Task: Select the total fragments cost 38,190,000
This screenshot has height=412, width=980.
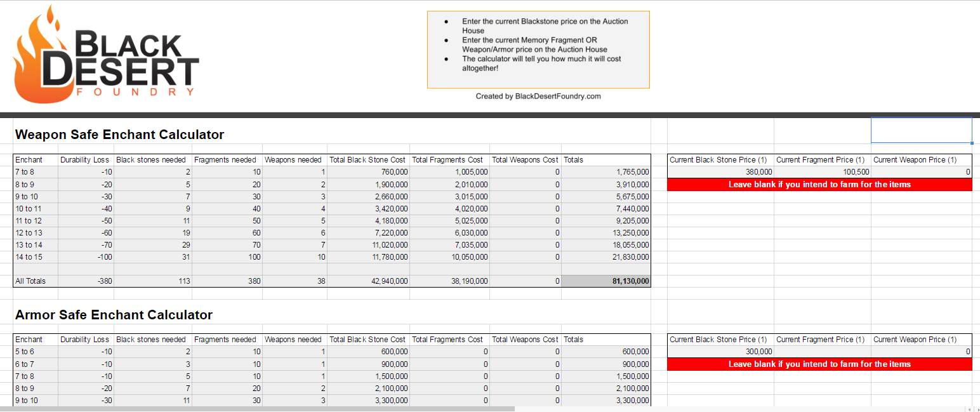Action: [x=450, y=281]
